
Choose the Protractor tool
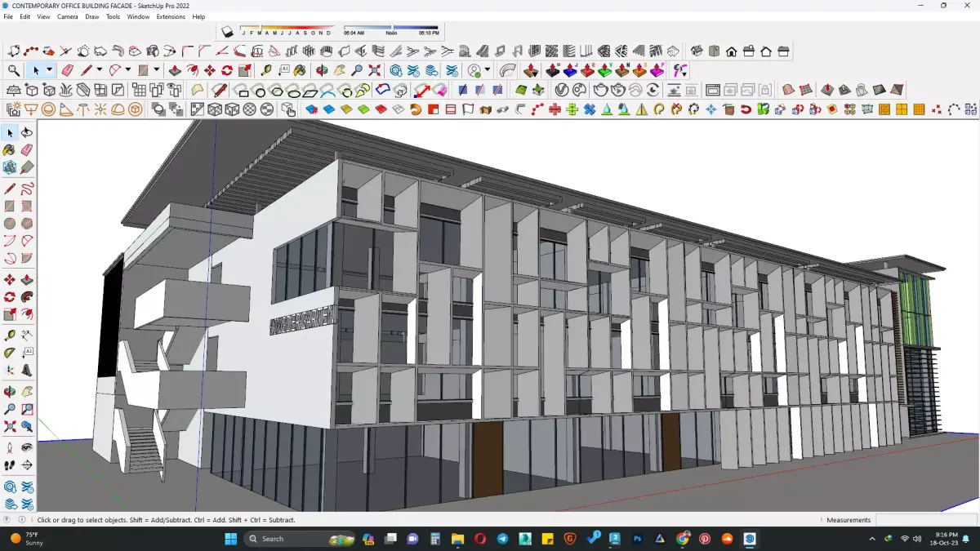(10, 353)
